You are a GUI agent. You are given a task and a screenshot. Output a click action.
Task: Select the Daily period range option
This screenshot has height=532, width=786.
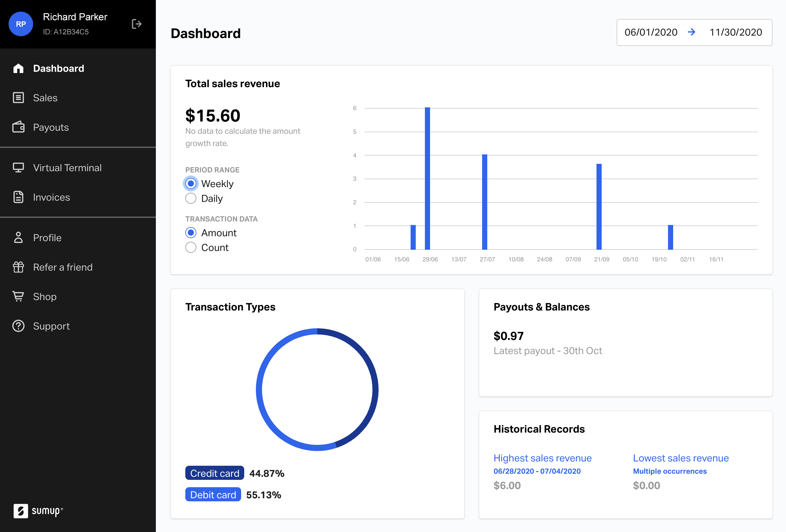pyautogui.click(x=191, y=198)
